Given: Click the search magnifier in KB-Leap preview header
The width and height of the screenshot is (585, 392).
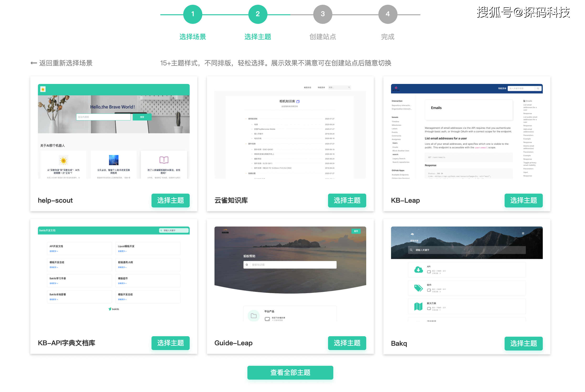Looking at the screenshot, I should (x=538, y=88).
